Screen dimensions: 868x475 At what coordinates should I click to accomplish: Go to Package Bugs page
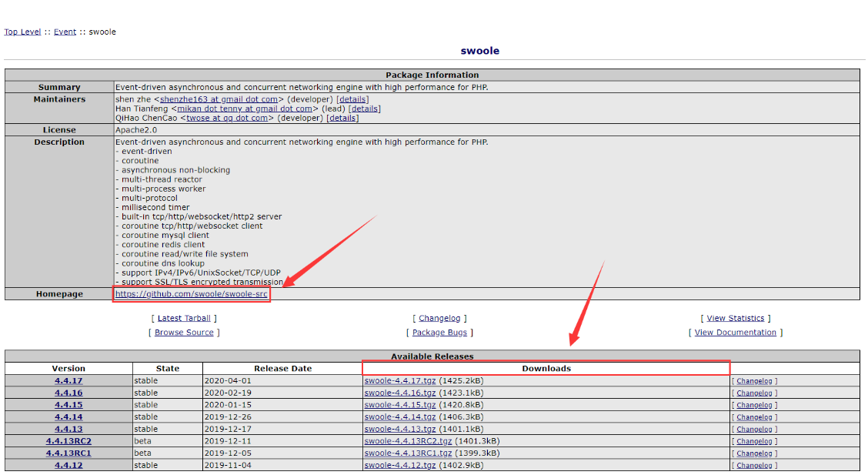(x=439, y=333)
